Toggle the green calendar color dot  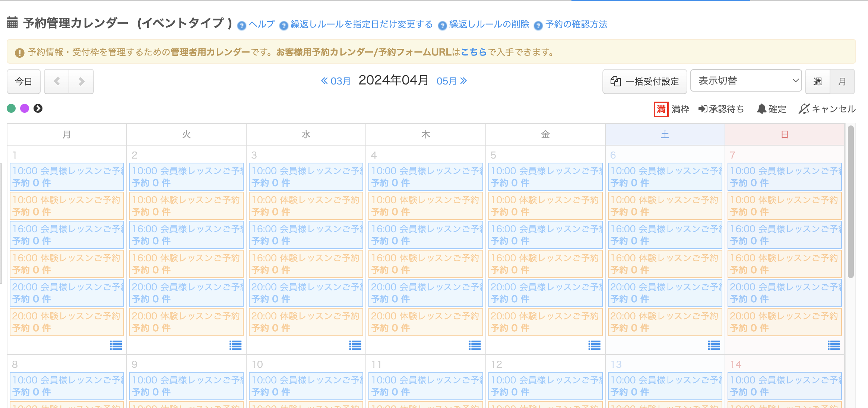(11, 108)
